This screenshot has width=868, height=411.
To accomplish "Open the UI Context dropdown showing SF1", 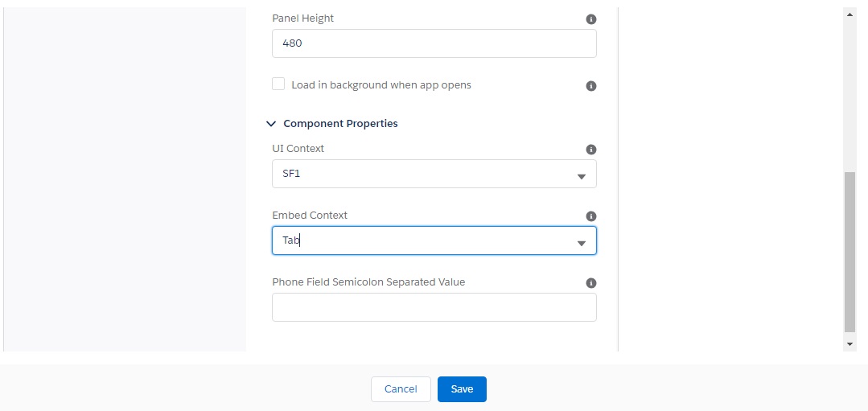I will 434,174.
